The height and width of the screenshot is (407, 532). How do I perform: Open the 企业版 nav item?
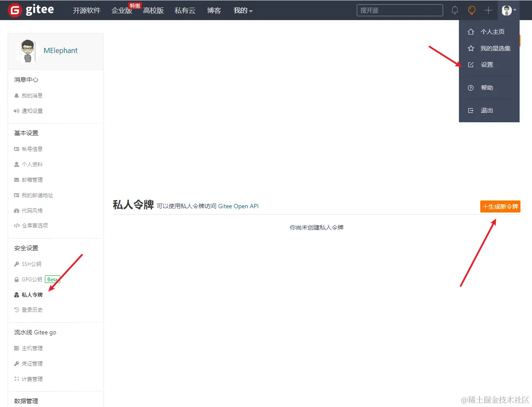click(x=122, y=10)
